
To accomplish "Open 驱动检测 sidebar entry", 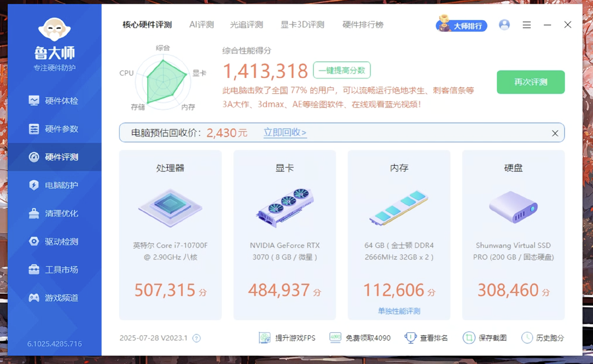I will pos(54,241).
